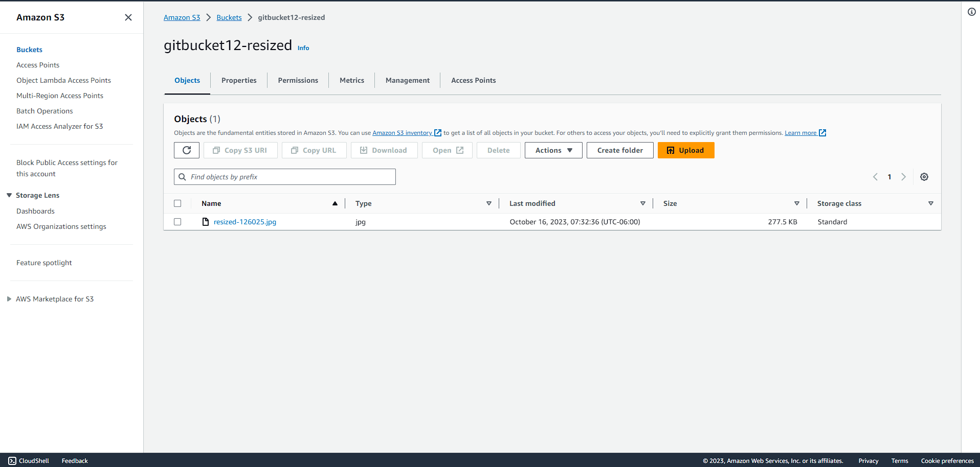Refresh the objects list

pyautogui.click(x=187, y=150)
